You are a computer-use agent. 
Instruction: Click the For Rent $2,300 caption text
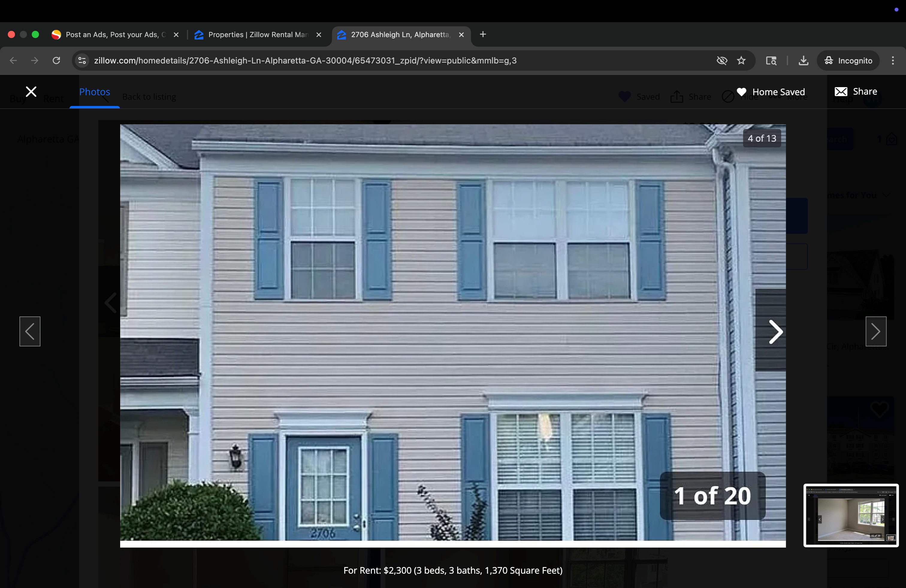[x=453, y=570]
